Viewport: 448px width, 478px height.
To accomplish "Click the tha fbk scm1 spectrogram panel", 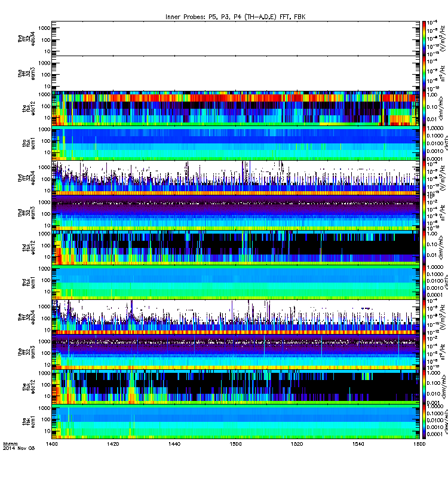I will pos(235,143).
